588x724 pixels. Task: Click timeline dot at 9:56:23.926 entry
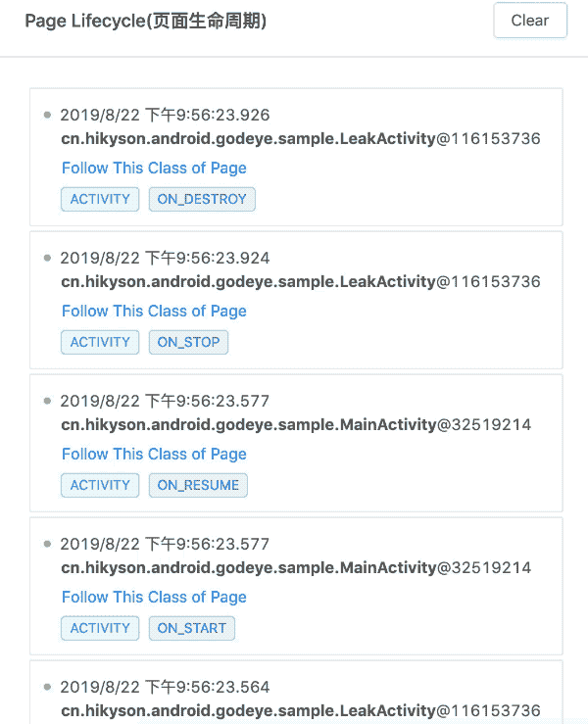(x=47, y=115)
